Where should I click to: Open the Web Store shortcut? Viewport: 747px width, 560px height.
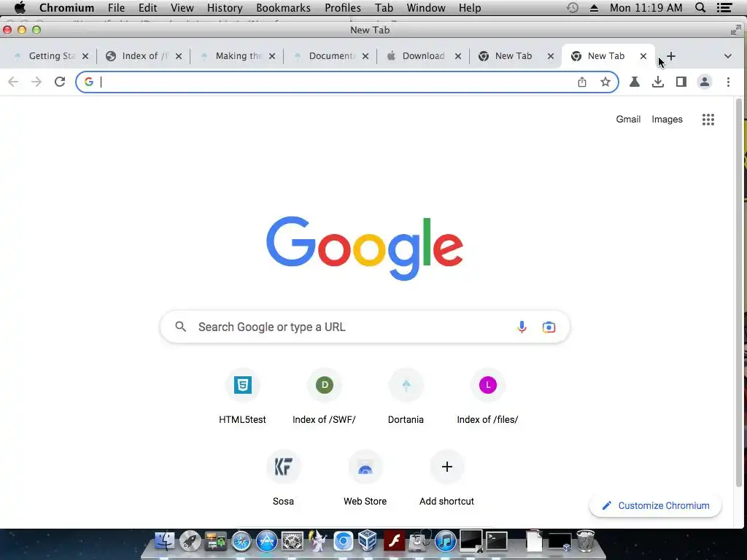(365, 478)
